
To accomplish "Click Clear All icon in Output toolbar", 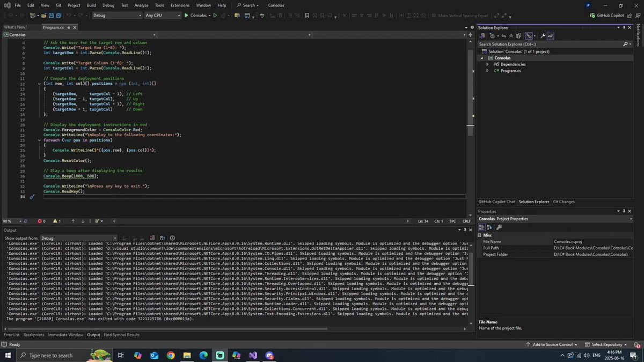I will 152,238.
